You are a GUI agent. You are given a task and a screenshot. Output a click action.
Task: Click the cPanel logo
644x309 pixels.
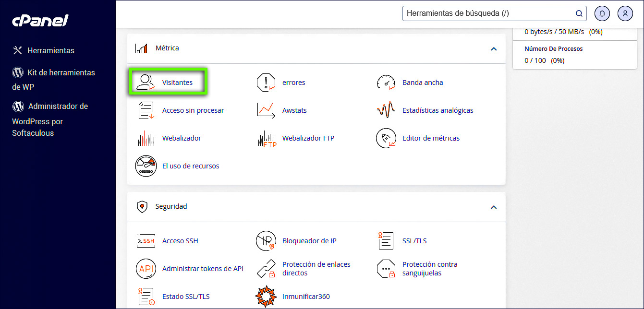coord(40,21)
